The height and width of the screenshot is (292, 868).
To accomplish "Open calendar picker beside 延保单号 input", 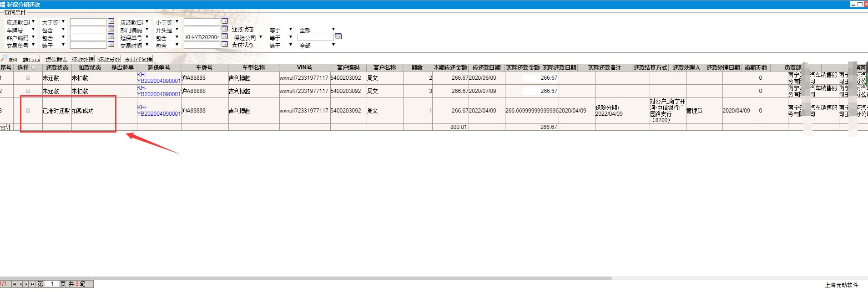I will click(x=225, y=36).
